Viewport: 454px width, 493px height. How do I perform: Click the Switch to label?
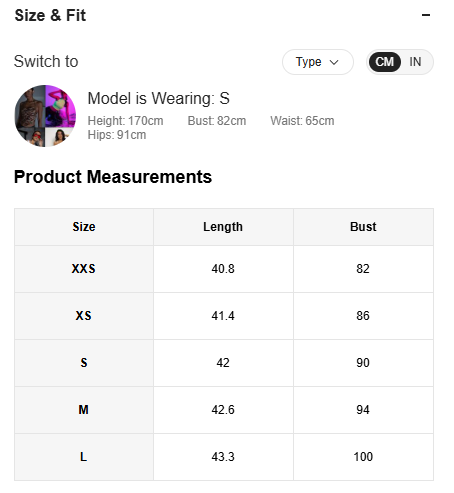point(46,61)
